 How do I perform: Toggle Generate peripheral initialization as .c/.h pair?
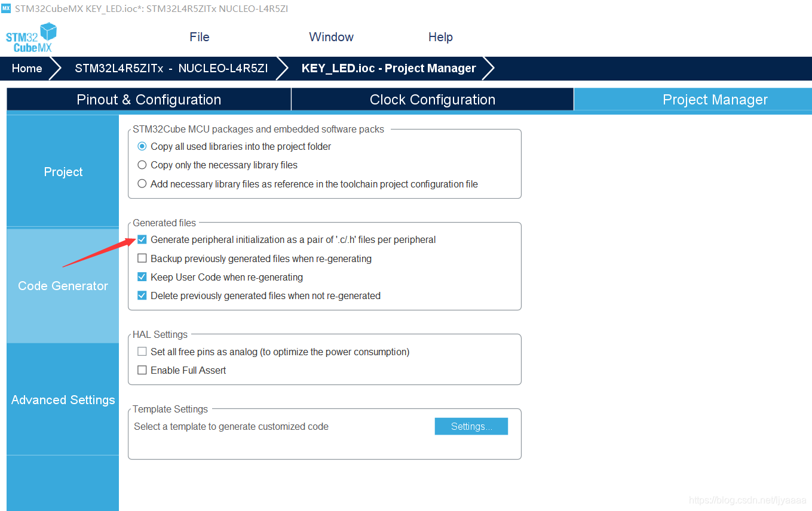point(142,239)
